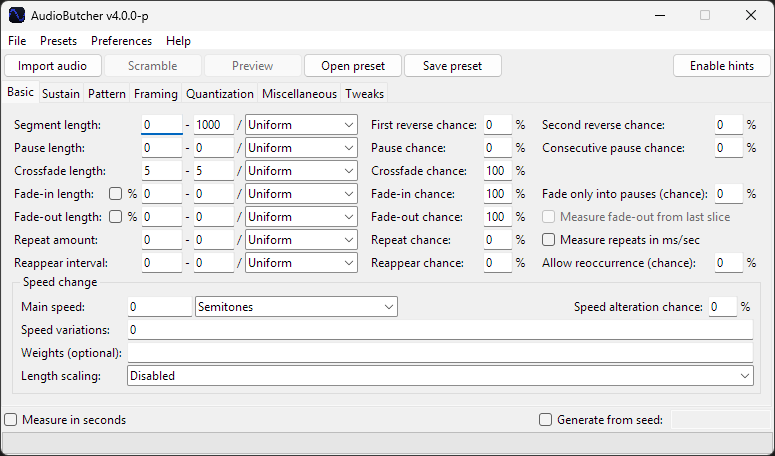The width and height of the screenshot is (775, 456).
Task: Open the Length scaling Disabled dropdown
Action: point(440,376)
